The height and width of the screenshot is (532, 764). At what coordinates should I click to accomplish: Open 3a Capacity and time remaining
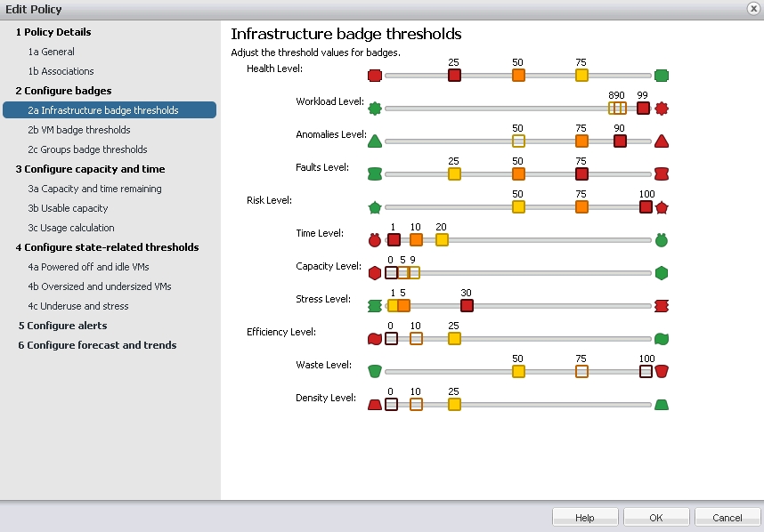(94, 189)
